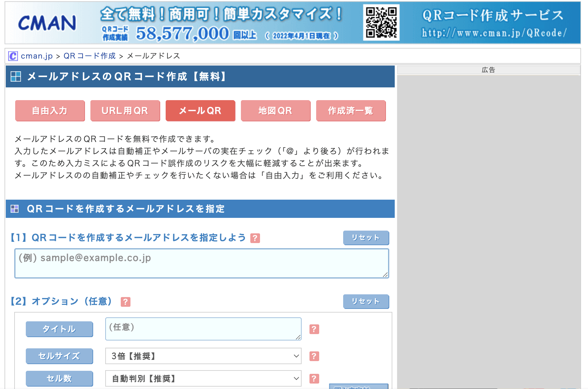Image resolution: width=588 pixels, height=389 pixels.
Task: Select the 自由入力 option
Action: click(x=49, y=111)
